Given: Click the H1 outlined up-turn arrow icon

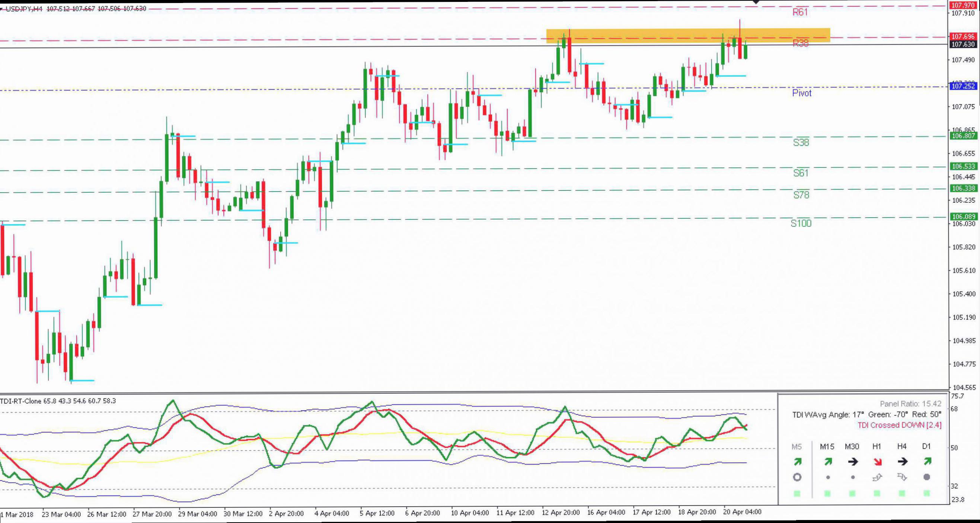Looking at the screenshot, I should pyautogui.click(x=877, y=477).
